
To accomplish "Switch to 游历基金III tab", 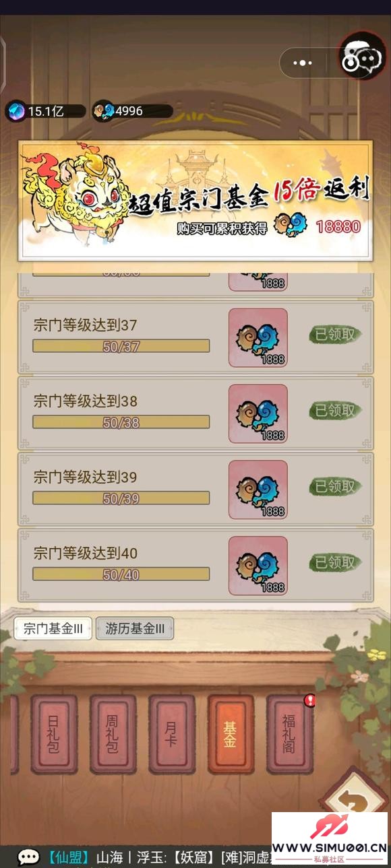I will click(135, 628).
